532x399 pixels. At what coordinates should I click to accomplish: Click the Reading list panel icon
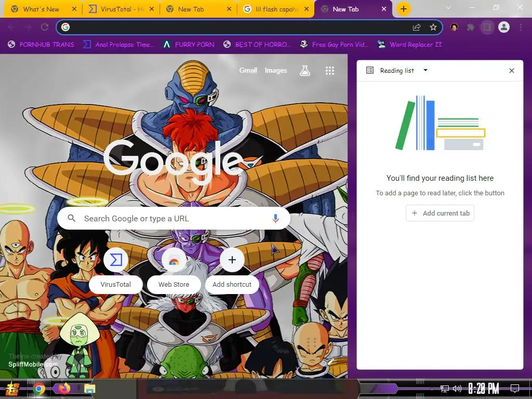[370, 70]
